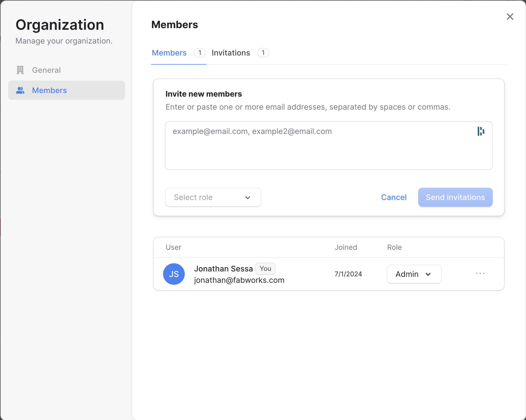The height and width of the screenshot is (420, 526).
Task: Select the Members tab
Action: (x=169, y=53)
